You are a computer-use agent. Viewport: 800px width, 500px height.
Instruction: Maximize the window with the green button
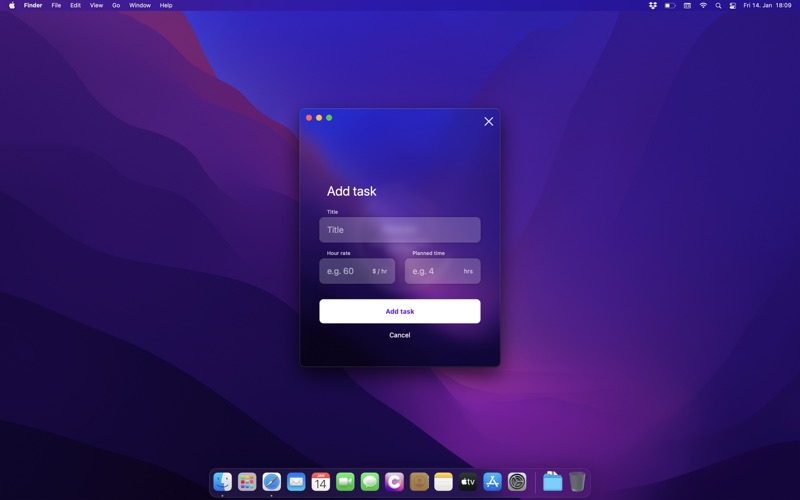click(329, 118)
